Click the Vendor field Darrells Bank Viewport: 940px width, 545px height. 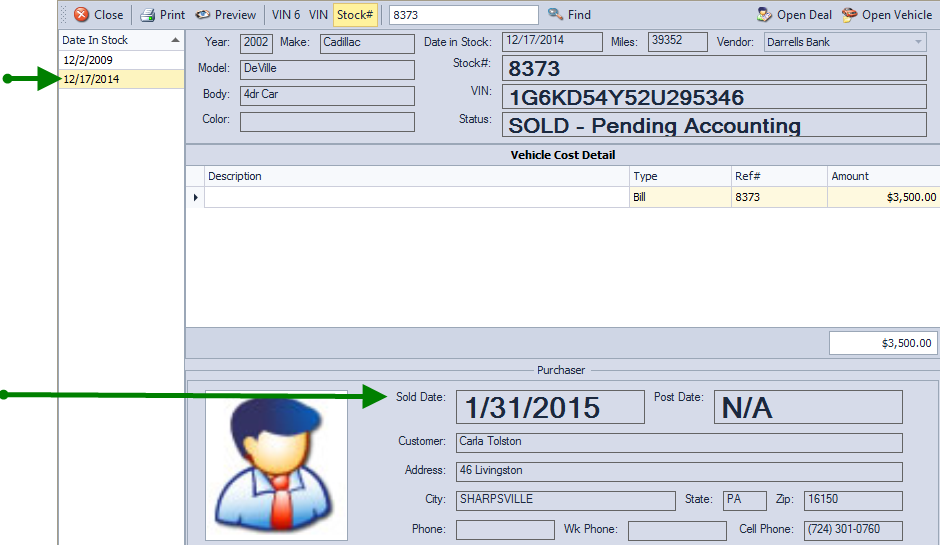click(x=845, y=42)
